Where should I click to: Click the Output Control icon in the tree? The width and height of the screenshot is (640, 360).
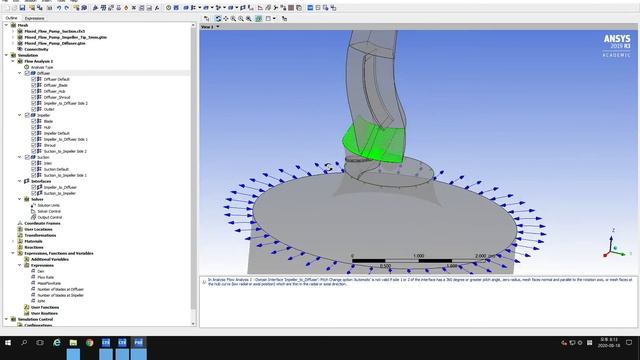(33, 217)
